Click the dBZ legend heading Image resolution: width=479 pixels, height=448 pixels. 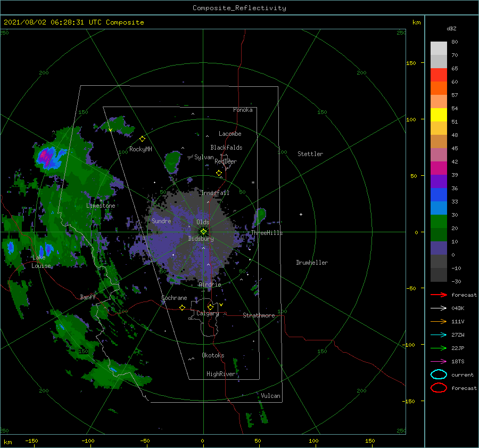pos(451,29)
